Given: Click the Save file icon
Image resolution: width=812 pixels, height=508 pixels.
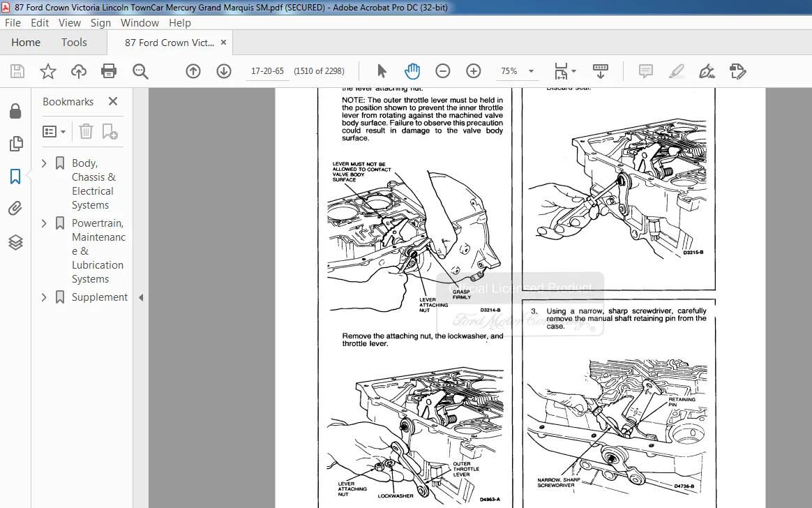Looking at the screenshot, I should [x=17, y=71].
